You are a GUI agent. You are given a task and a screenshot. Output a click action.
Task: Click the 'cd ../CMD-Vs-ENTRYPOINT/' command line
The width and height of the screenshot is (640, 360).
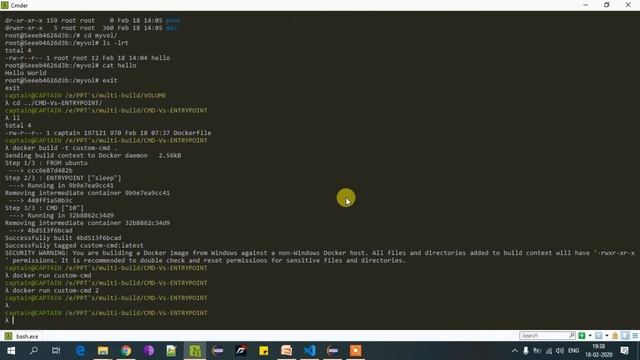point(53,103)
